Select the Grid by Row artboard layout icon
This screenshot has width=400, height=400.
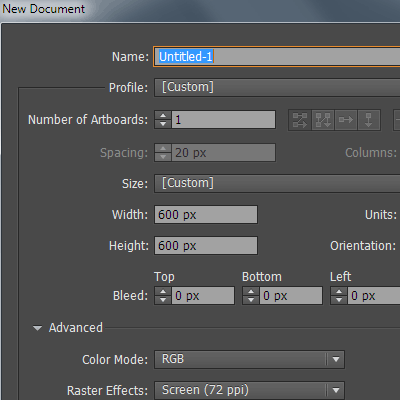pos(300,120)
